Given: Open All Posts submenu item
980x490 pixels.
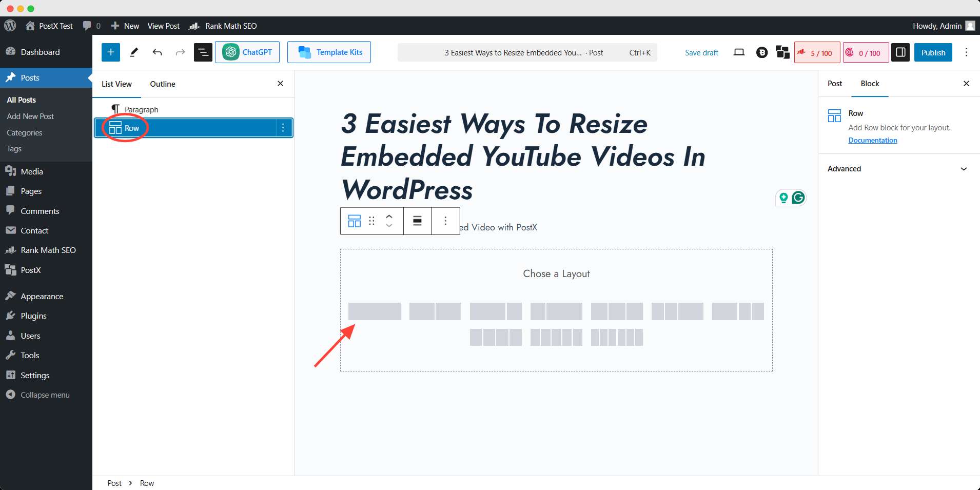Looking at the screenshot, I should click(21, 100).
